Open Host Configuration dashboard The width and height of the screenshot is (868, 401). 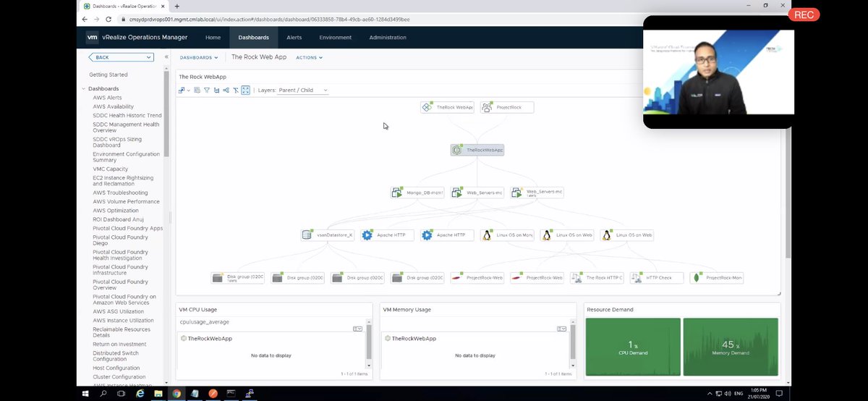(116, 368)
